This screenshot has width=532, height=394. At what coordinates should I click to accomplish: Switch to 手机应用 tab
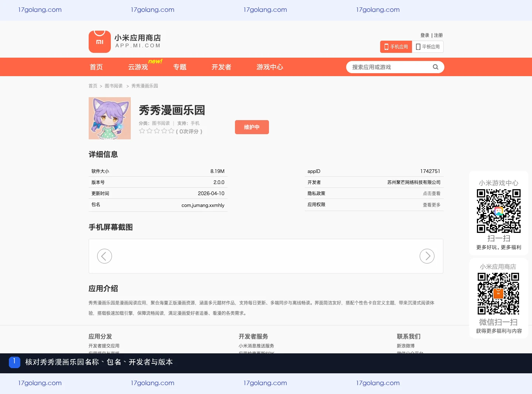pos(396,47)
